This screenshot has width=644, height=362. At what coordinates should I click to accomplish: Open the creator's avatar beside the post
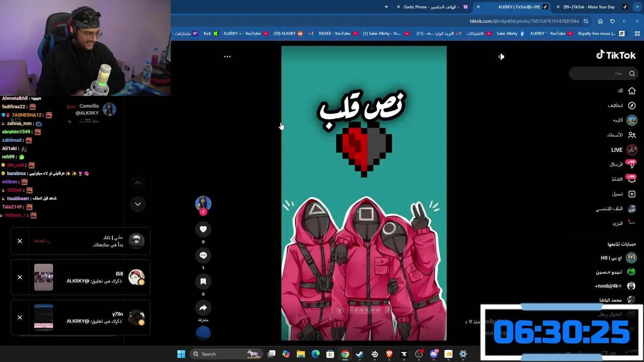tap(203, 203)
